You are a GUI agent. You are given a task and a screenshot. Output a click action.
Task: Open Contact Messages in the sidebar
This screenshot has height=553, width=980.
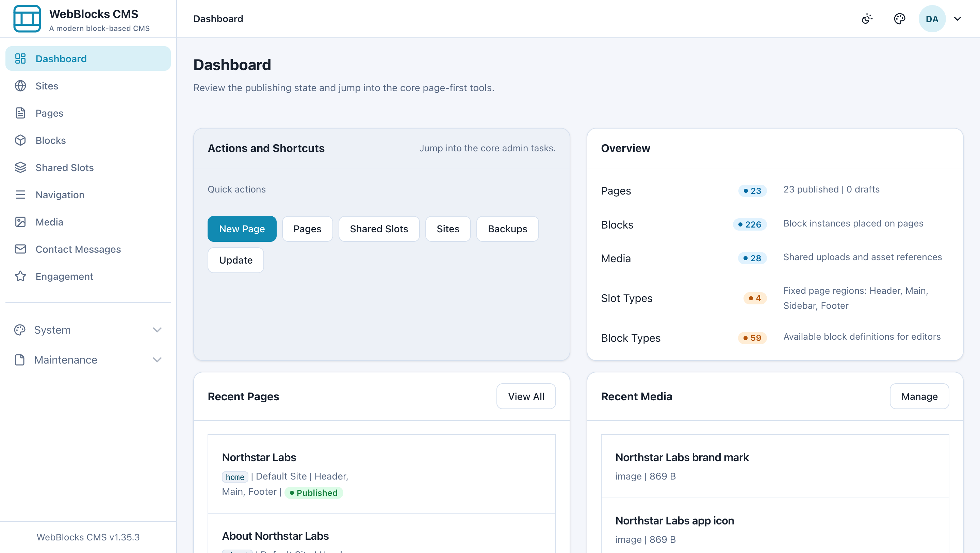(x=88, y=249)
